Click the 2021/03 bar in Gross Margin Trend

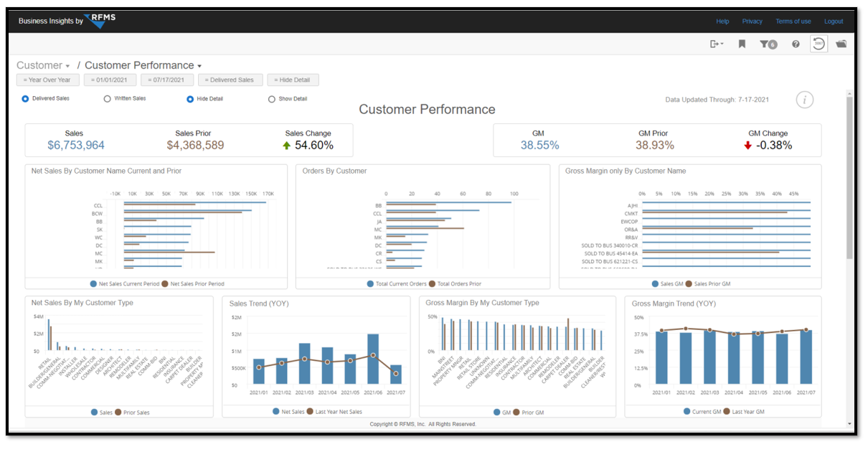click(x=709, y=358)
